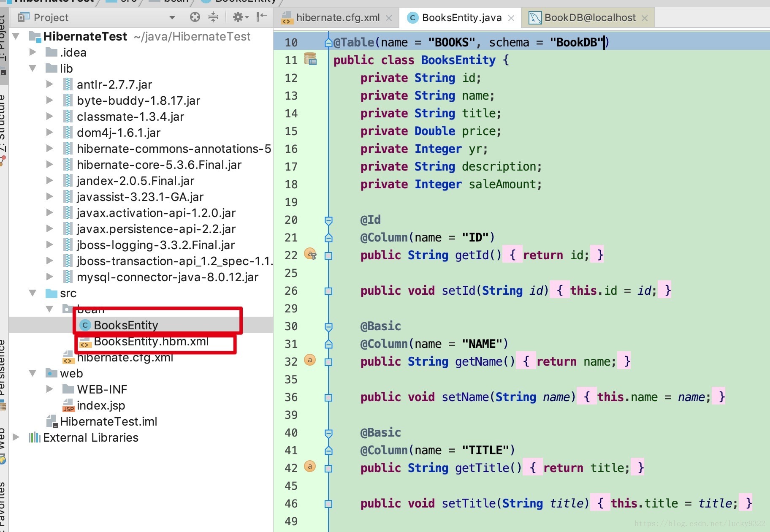Click the External Libraries icon
Viewport: 770px width, 532px height.
point(34,437)
